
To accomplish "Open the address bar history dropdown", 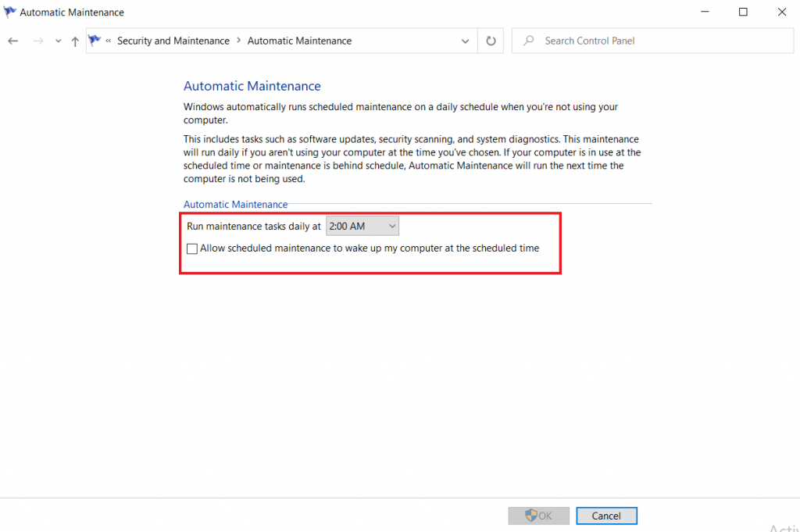I will point(465,41).
